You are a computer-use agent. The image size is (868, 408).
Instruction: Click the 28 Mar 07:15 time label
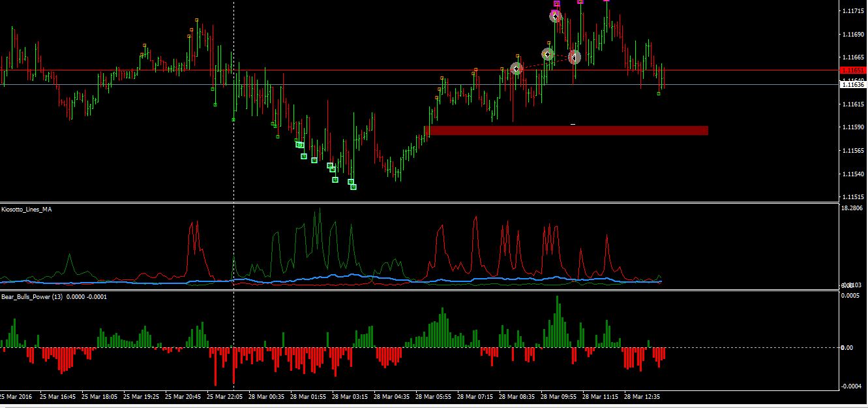pyautogui.click(x=475, y=396)
